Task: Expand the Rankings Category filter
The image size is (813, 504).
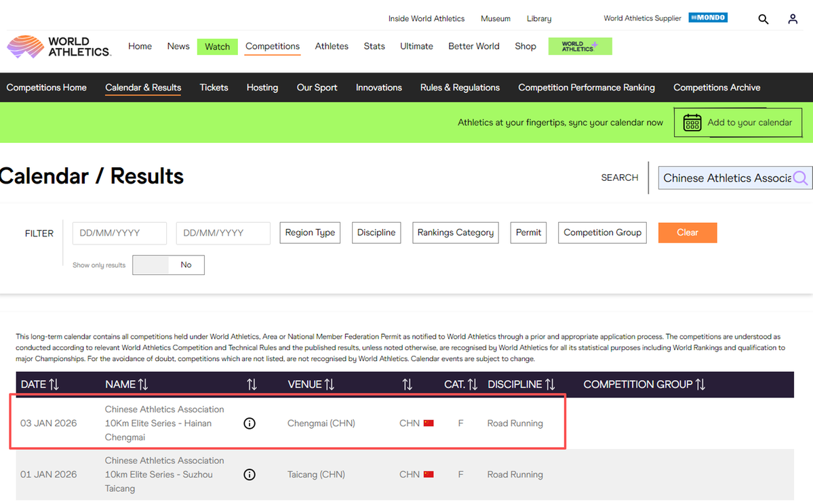Action: click(x=455, y=232)
